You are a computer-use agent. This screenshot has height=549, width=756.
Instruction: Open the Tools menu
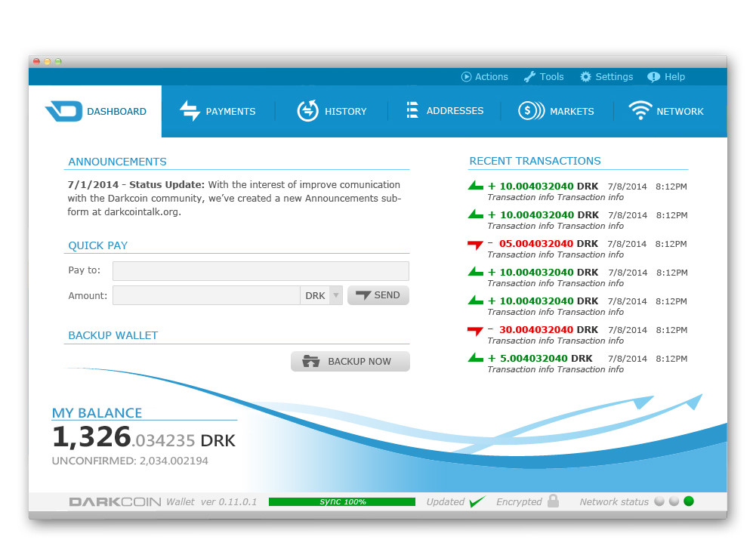544,76
